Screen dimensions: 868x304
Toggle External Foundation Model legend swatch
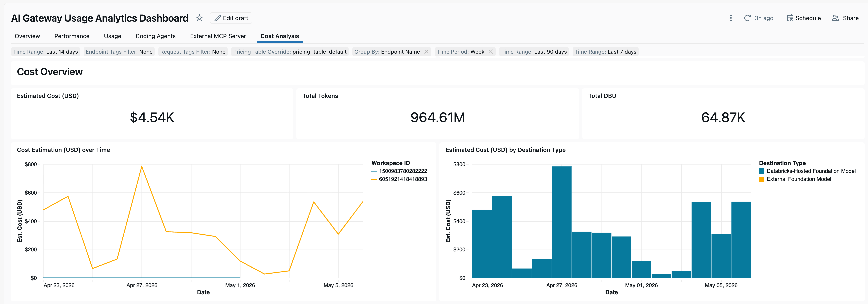(761, 179)
